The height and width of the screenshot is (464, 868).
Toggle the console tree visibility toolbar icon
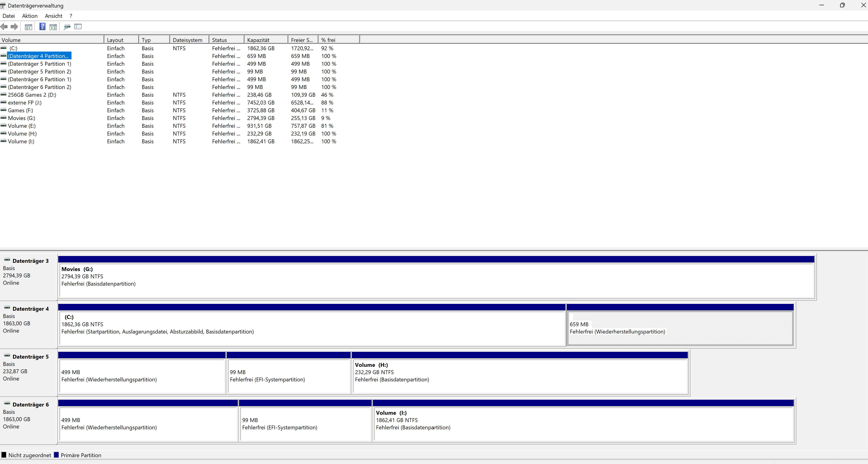(x=28, y=27)
